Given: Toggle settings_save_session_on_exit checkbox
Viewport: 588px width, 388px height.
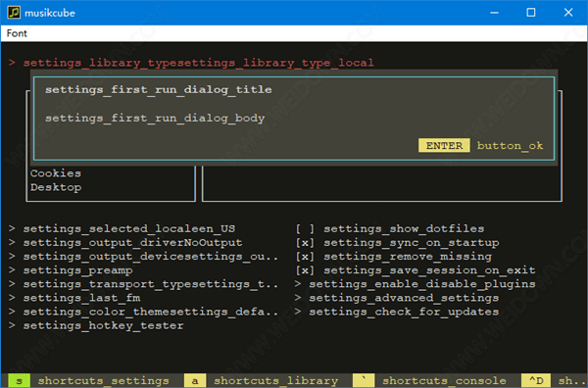Looking at the screenshot, I should (305, 270).
